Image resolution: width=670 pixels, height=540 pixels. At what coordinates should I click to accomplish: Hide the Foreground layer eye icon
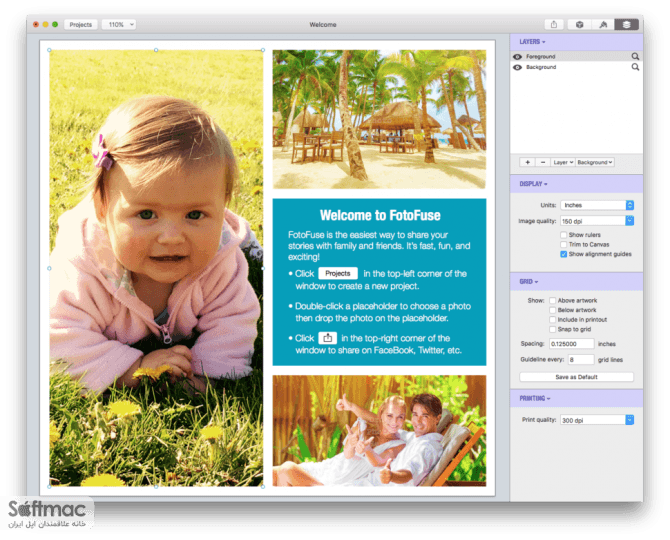coord(517,56)
